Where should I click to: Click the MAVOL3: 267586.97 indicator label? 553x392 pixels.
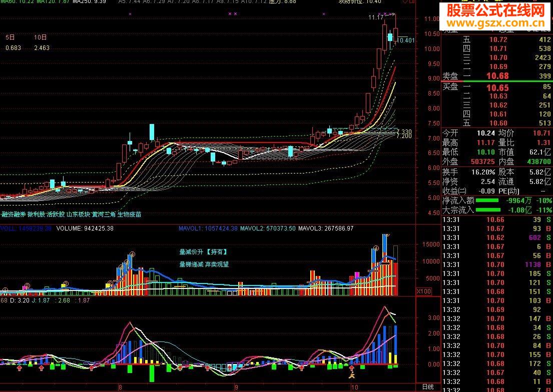point(326,228)
